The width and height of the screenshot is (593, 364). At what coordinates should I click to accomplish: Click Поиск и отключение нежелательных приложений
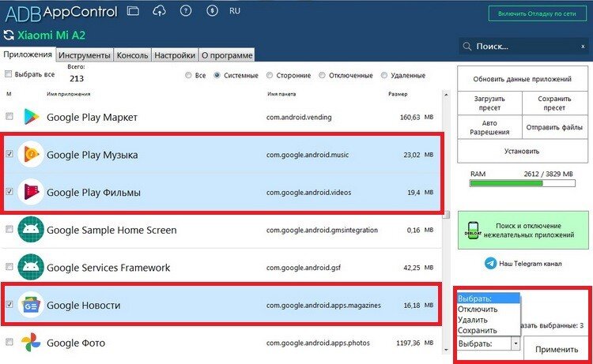[x=523, y=230]
